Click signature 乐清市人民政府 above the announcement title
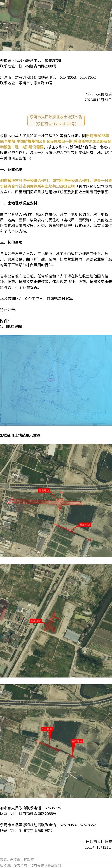 tap(99, 94)
